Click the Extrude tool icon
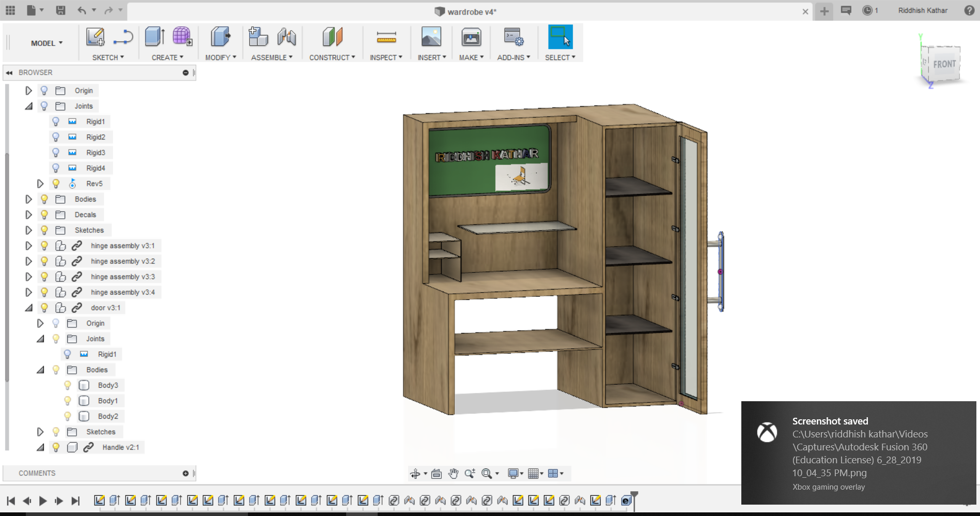Screen dimensions: 980x516 [154, 37]
